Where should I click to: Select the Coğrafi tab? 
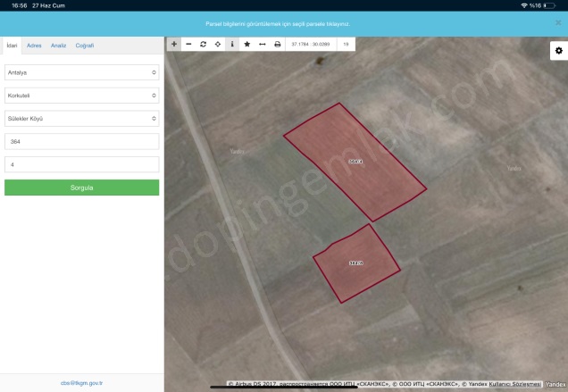(85, 45)
